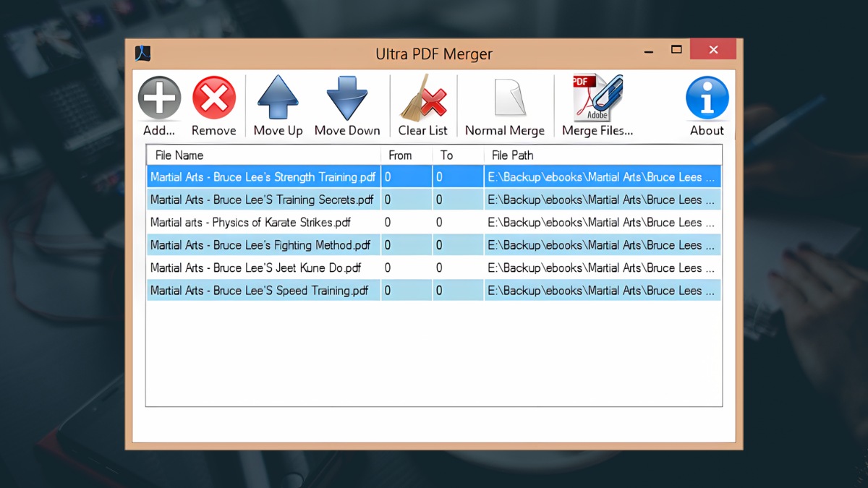Open Merge Files via the Adobe PDF icon

click(595, 98)
